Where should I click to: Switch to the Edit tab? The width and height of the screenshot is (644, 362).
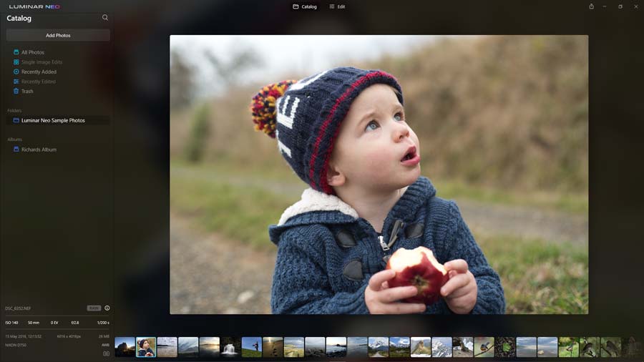pyautogui.click(x=337, y=6)
